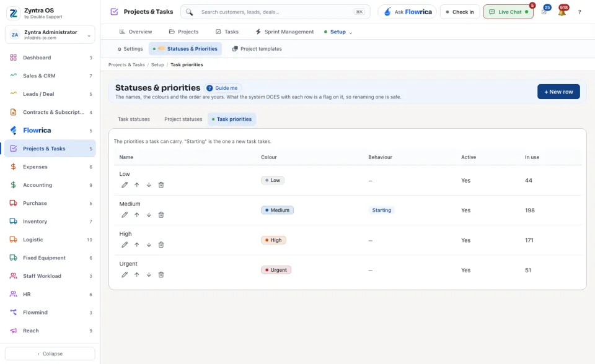Delete the Medium priority row
This screenshot has width=595, height=364.
[x=161, y=215]
